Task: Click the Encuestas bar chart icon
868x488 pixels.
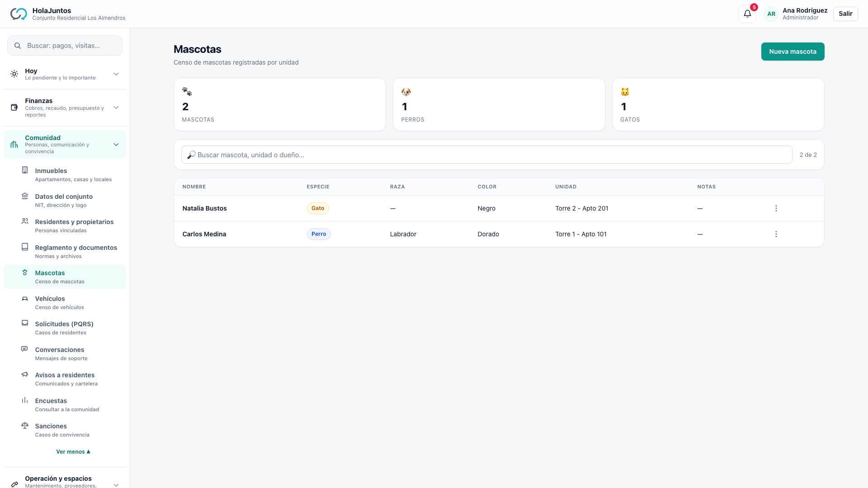Action: [25, 400]
